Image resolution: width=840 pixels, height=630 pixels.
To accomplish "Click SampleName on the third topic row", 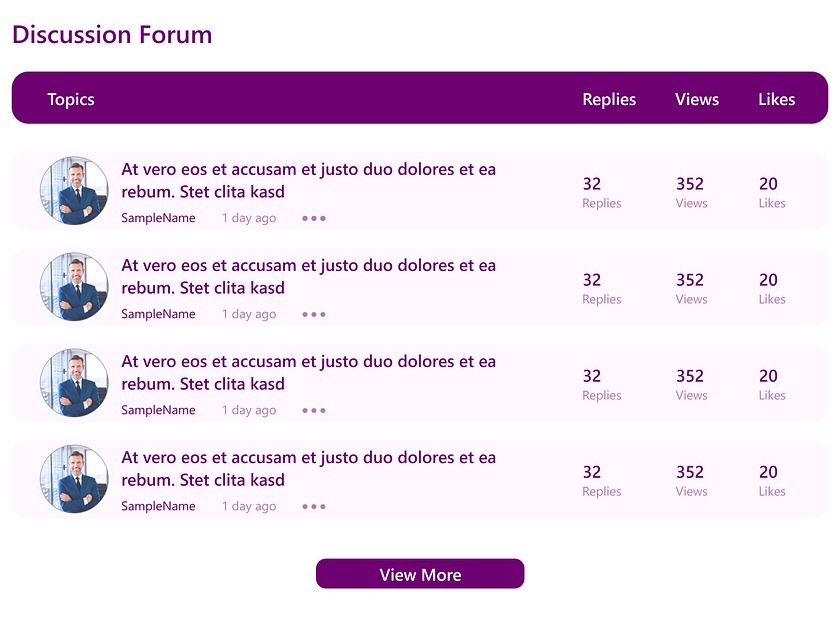I will pyautogui.click(x=158, y=410).
